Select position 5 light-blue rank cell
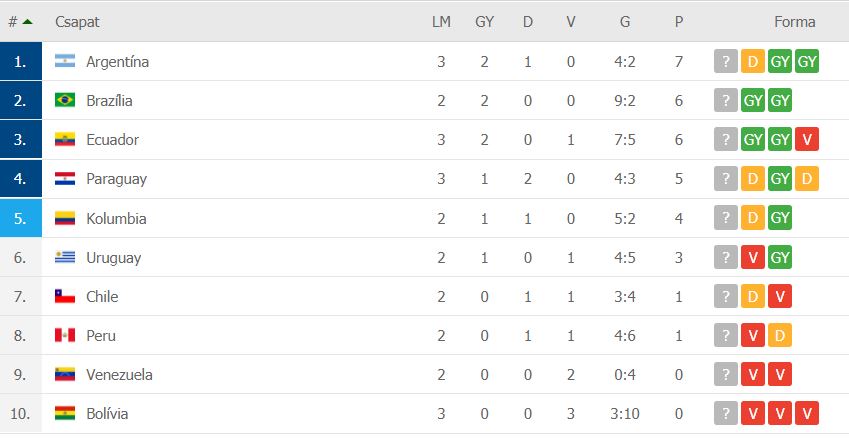 (x=21, y=218)
